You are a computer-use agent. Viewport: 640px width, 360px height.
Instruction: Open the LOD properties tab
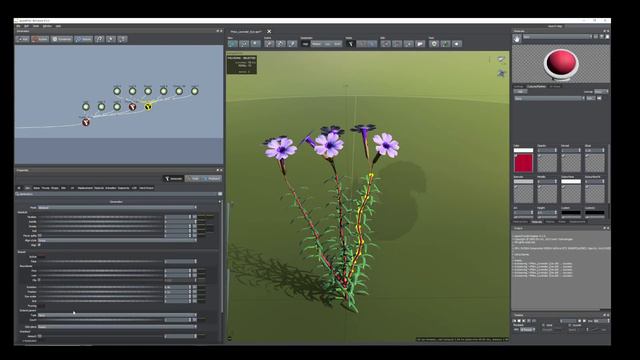point(134,188)
